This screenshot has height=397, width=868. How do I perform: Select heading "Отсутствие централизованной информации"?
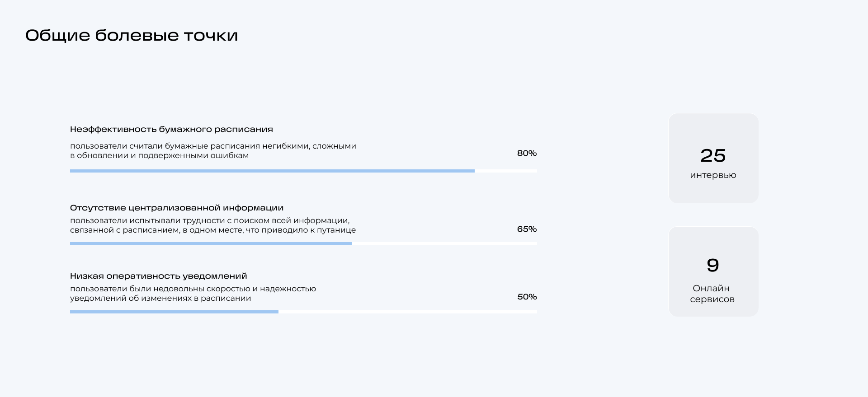tap(176, 208)
